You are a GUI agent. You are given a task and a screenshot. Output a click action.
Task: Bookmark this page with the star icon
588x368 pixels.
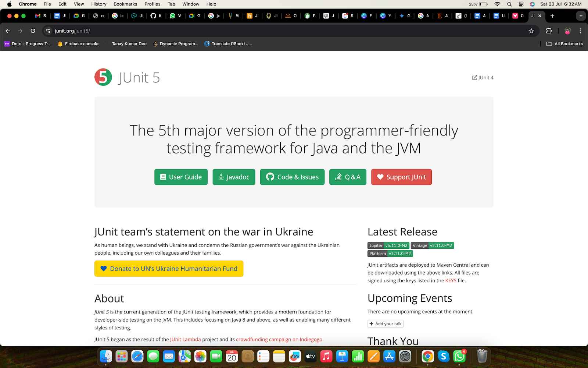(x=531, y=31)
